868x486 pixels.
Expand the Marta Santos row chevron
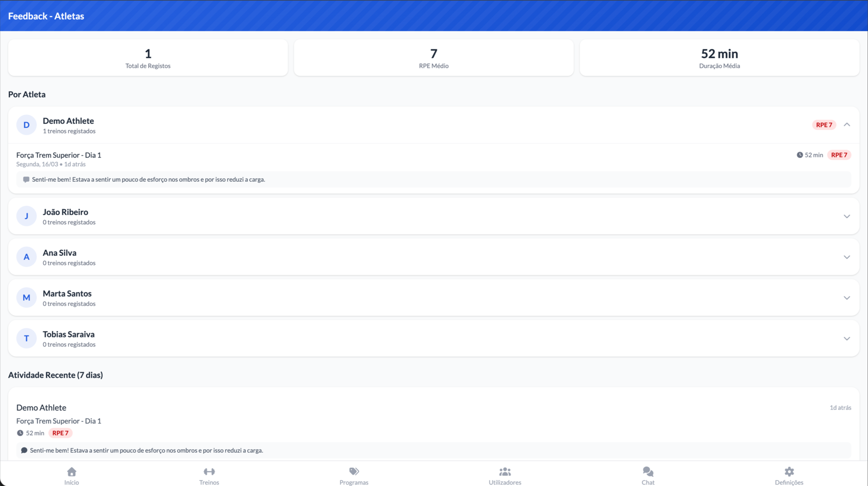(846, 298)
